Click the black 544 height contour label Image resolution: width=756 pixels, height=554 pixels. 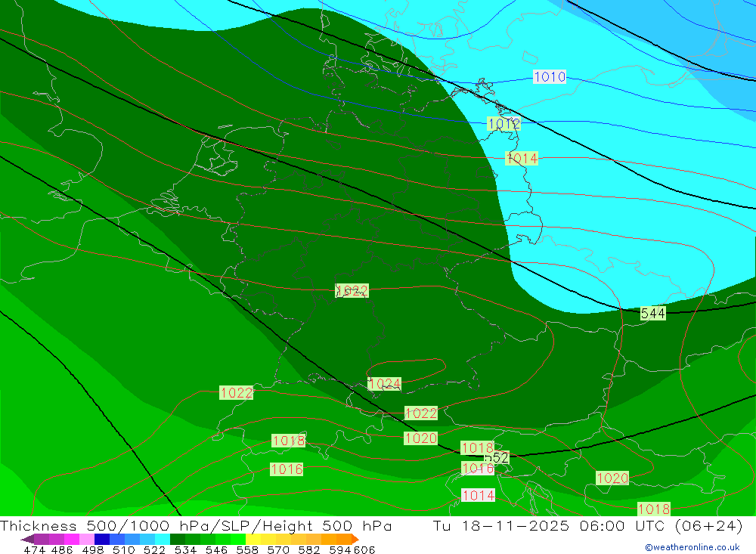(653, 314)
